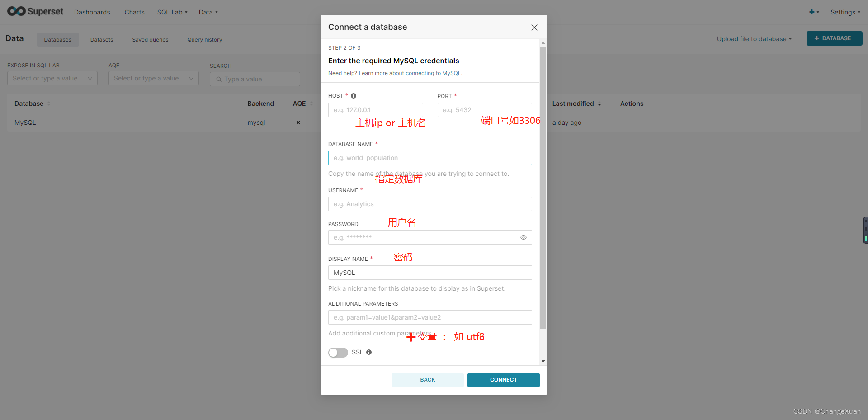Viewport: 868px width, 420px height.
Task: Show password using the eye icon
Action: click(523, 237)
